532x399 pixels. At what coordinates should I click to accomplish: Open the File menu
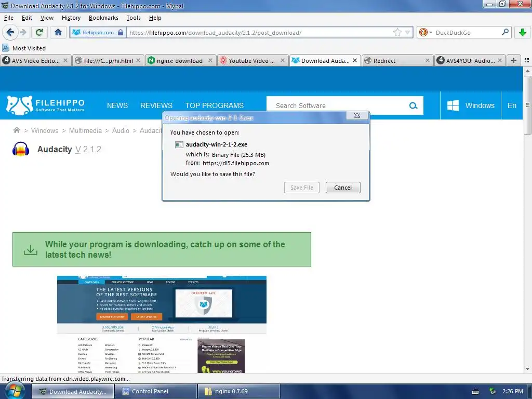point(8,18)
